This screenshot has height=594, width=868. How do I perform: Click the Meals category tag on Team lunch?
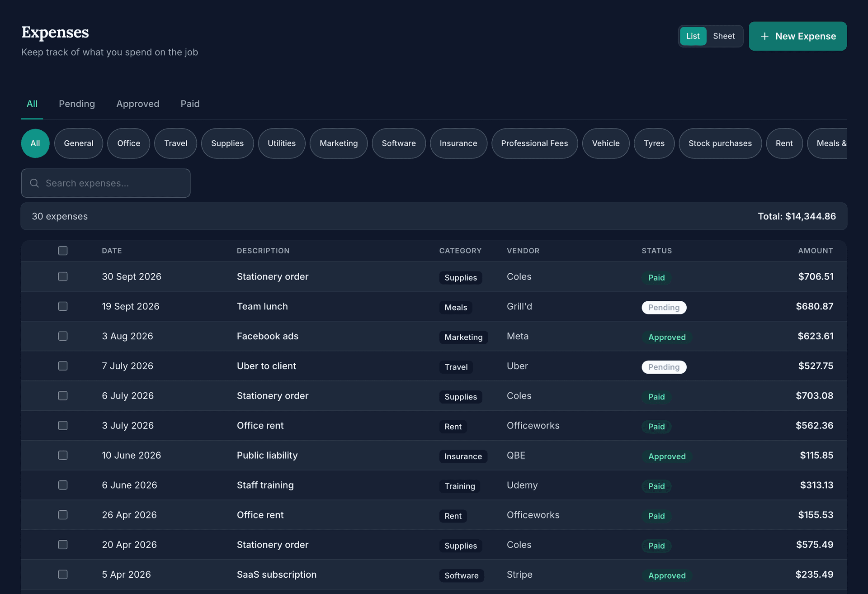(x=456, y=308)
